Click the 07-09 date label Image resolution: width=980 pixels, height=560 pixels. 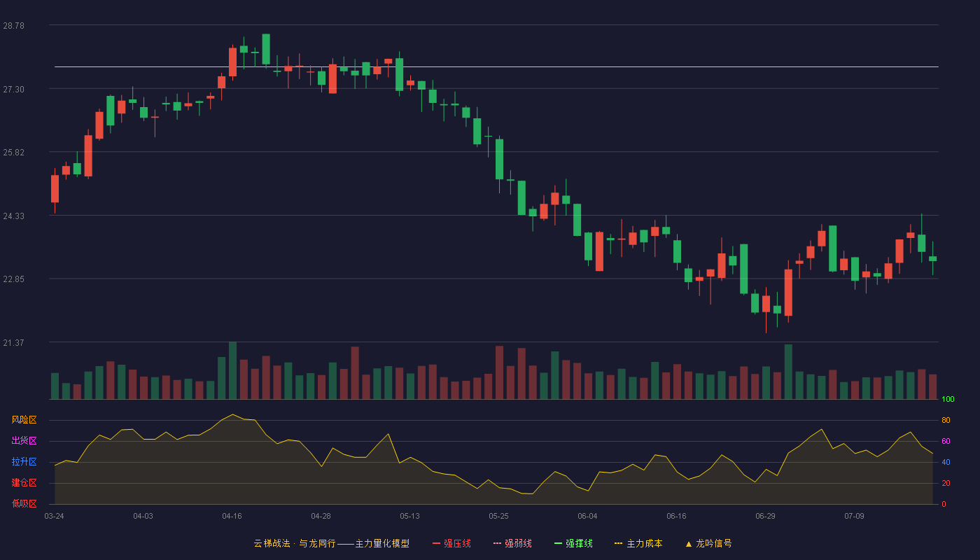854,516
